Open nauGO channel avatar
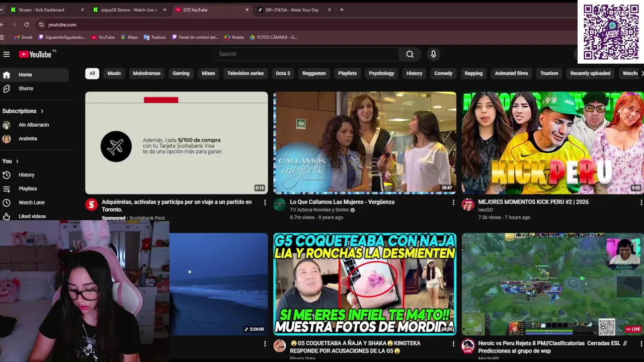 (x=468, y=205)
